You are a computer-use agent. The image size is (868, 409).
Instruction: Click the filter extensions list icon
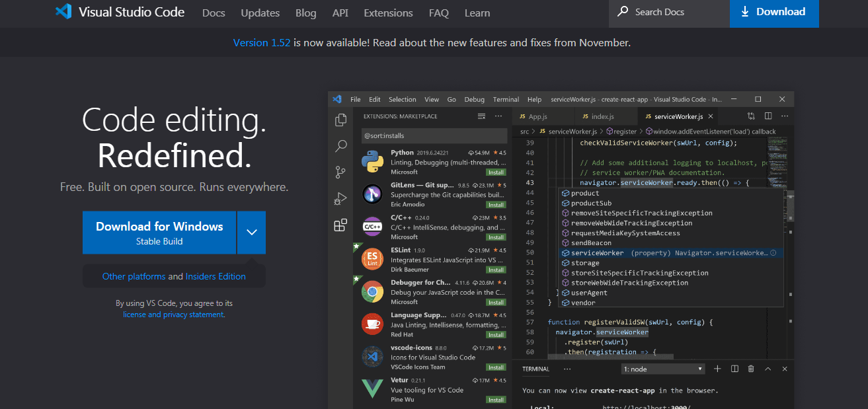tap(481, 116)
